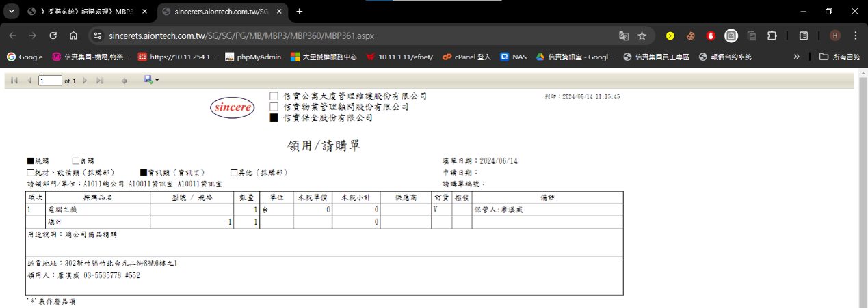Image resolution: width=868 pixels, height=308 pixels.
Task: Open the yellow circle extension
Action: (670, 36)
